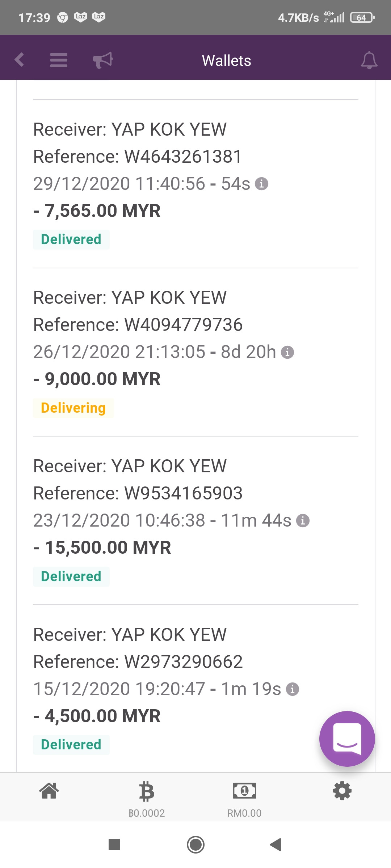The height and width of the screenshot is (868, 391).
Task: Tap Android home circle button
Action: click(195, 845)
